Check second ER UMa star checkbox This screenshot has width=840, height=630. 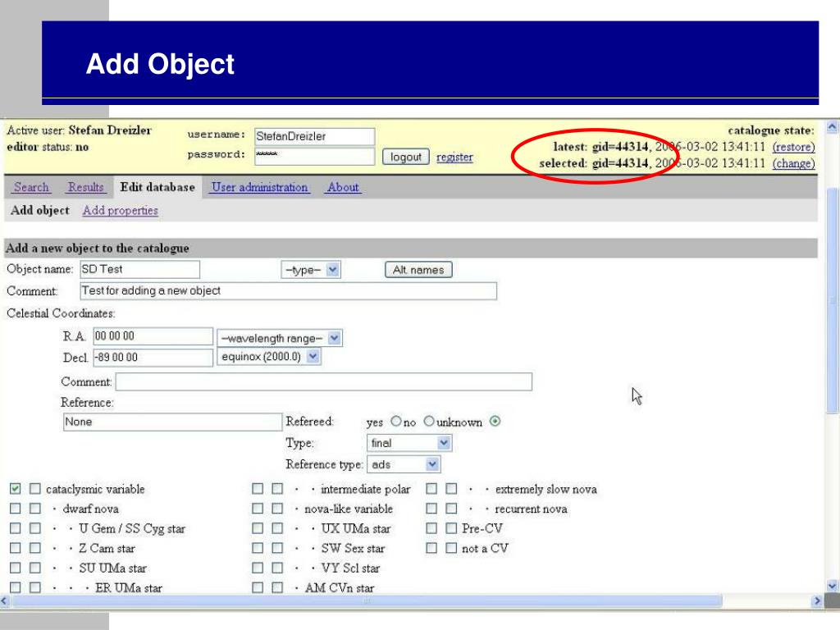(x=34, y=587)
